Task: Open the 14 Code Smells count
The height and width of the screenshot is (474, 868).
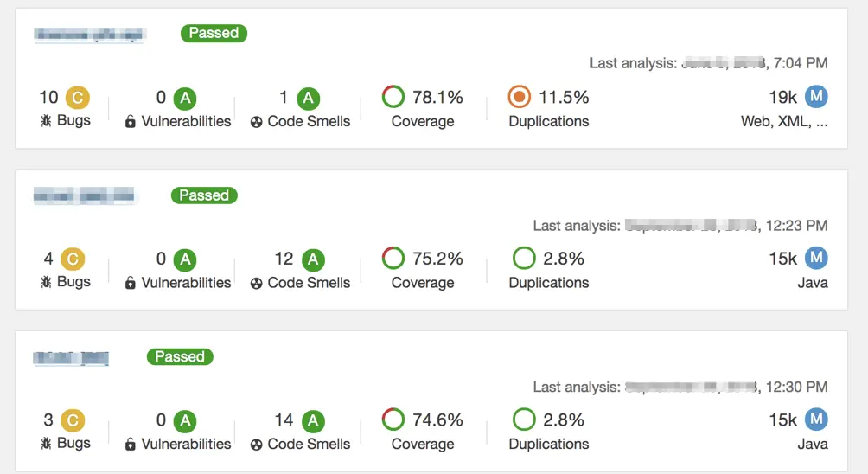Action: pos(284,420)
